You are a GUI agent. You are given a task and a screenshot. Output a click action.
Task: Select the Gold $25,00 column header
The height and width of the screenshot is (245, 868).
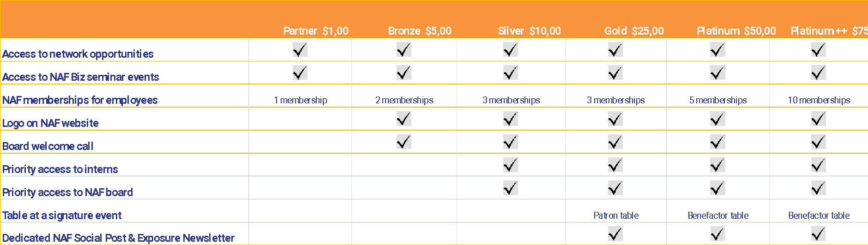pos(634,31)
